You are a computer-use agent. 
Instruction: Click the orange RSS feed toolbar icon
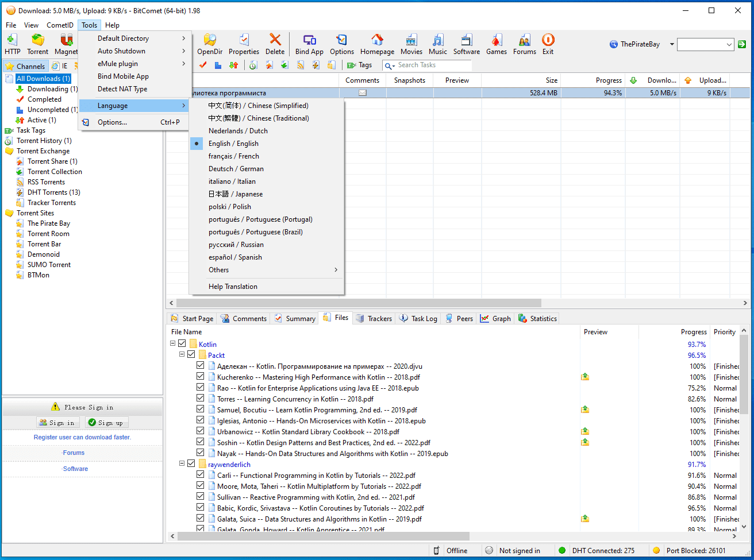(x=300, y=65)
